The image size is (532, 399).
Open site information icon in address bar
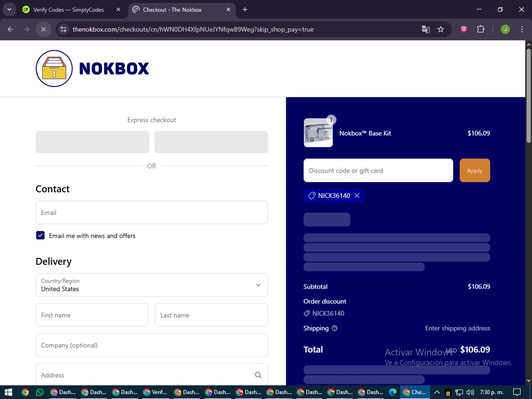pos(63,29)
